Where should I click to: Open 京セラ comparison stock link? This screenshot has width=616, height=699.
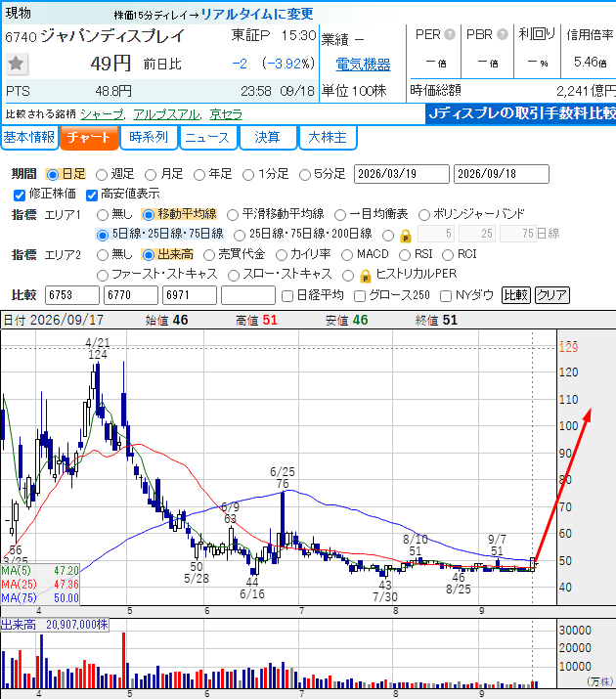click(x=226, y=114)
